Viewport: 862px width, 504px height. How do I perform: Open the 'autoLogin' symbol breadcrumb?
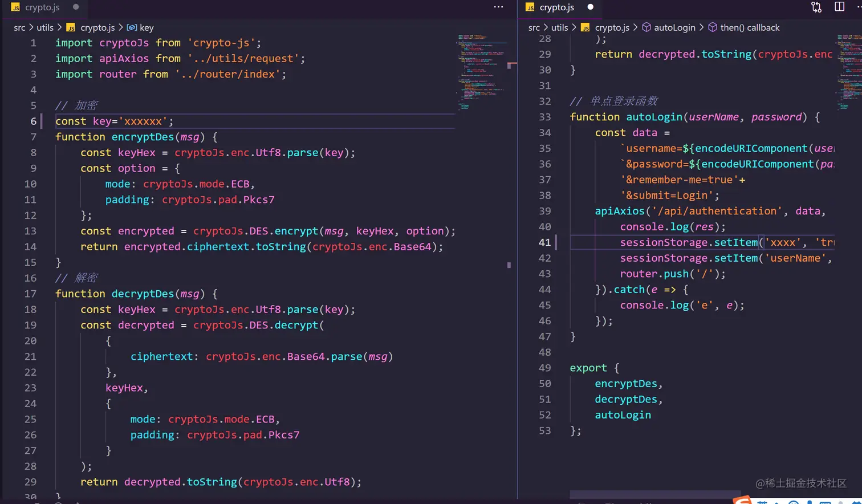point(674,27)
